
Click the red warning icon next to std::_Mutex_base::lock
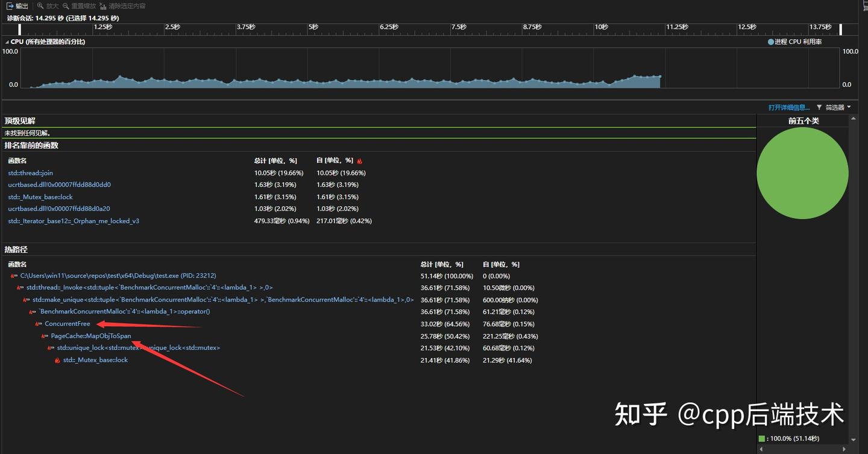click(x=57, y=360)
